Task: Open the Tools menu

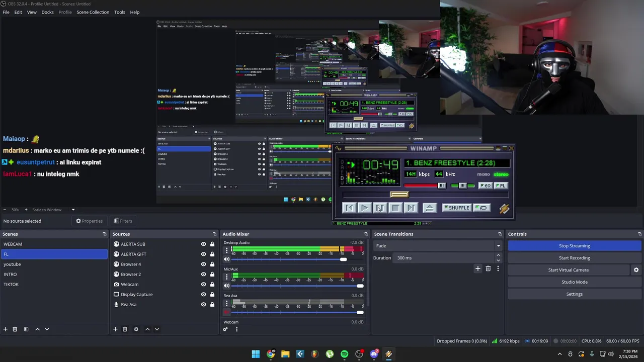Action: pos(120,12)
